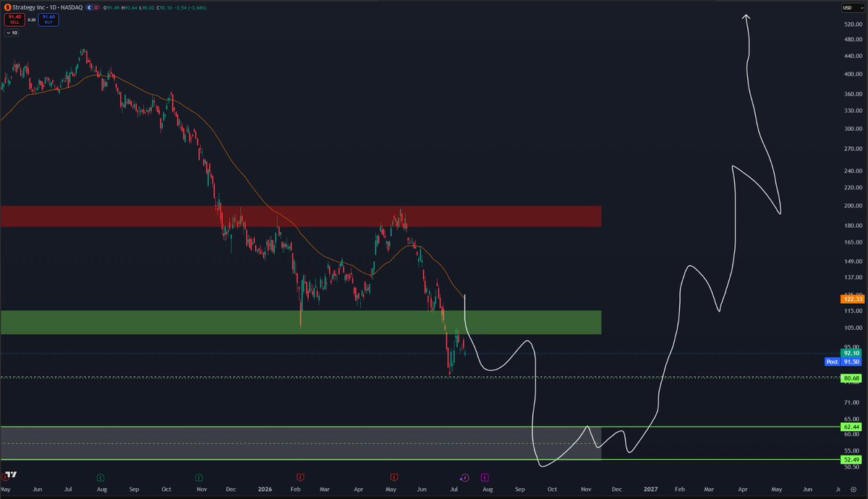Open the August green earnings E marker
The image size is (868, 499).
point(100,477)
